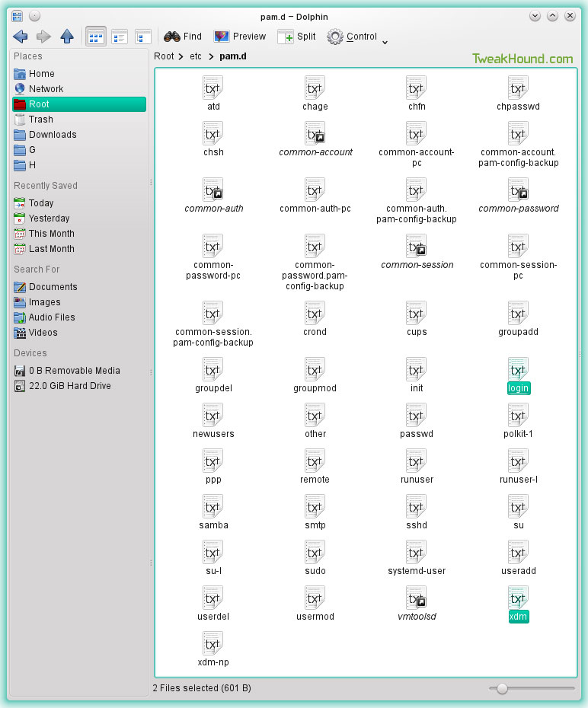Select the usermod file icon
The height and width of the screenshot is (708, 588).
315,598
